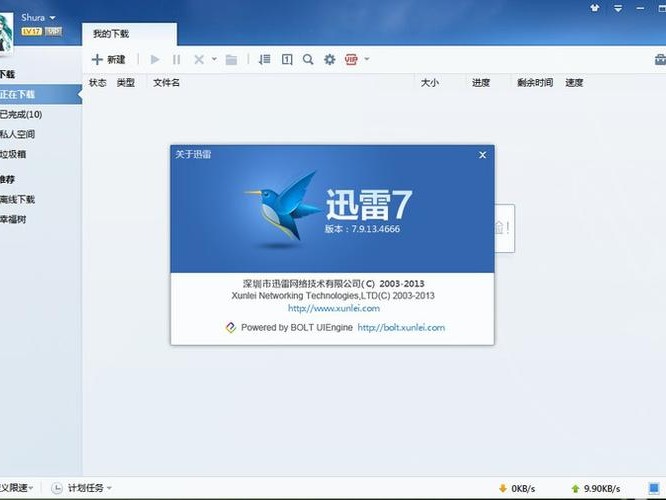Viewport: 666px width, 500px height.
Task: Open settings with the gear icon
Action: tap(330, 59)
